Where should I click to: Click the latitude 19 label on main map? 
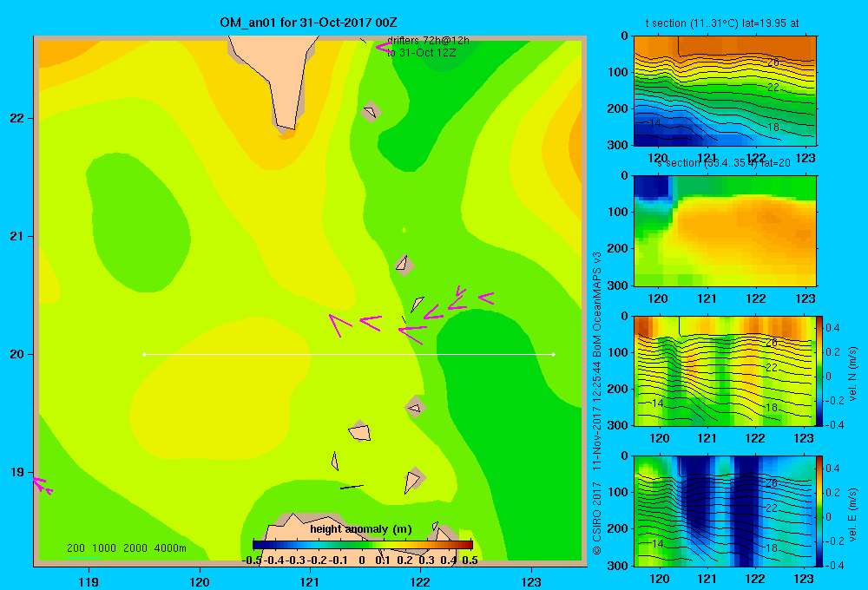point(17,472)
